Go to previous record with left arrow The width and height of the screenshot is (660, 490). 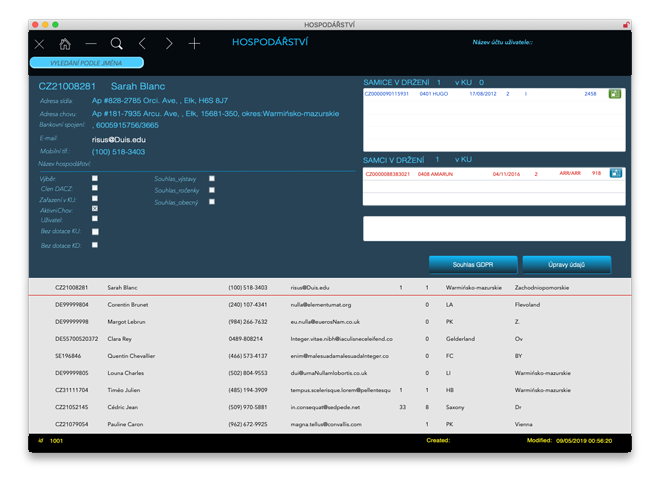143,44
